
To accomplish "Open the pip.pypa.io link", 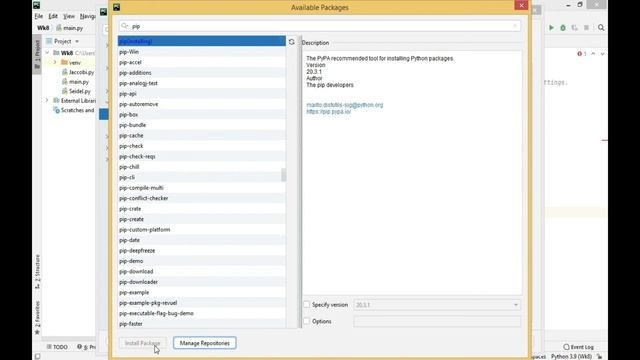I will coord(329,111).
